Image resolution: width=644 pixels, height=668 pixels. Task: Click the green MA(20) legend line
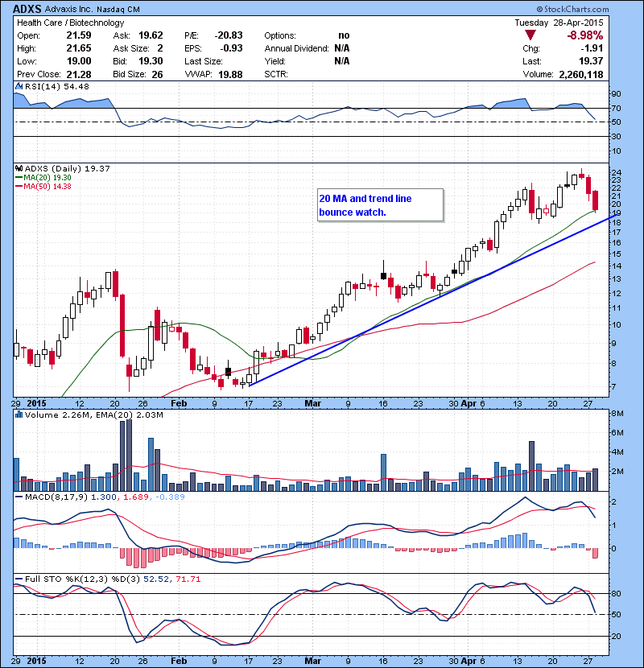coord(19,178)
